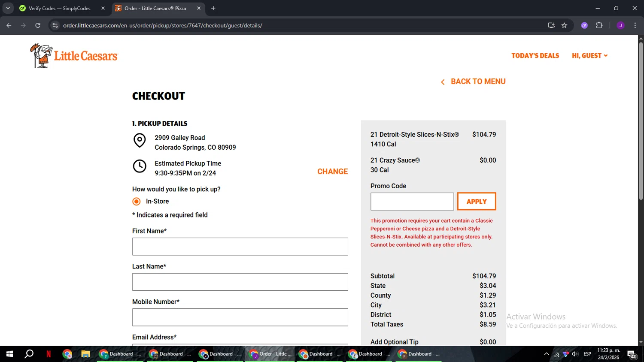This screenshot has height=362, width=644.
Task: Click the pickup time clock icon
Action: click(x=140, y=166)
